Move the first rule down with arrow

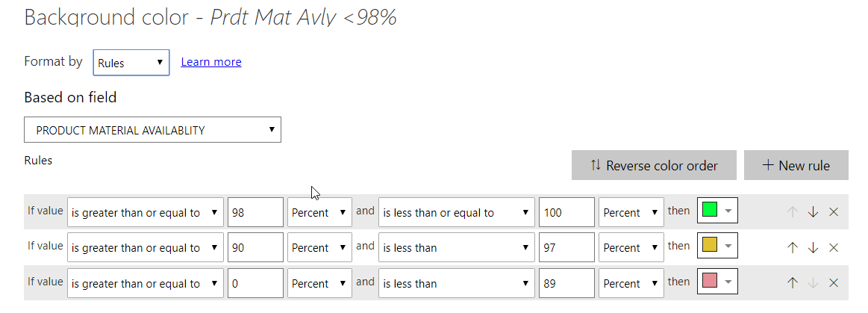(x=813, y=211)
